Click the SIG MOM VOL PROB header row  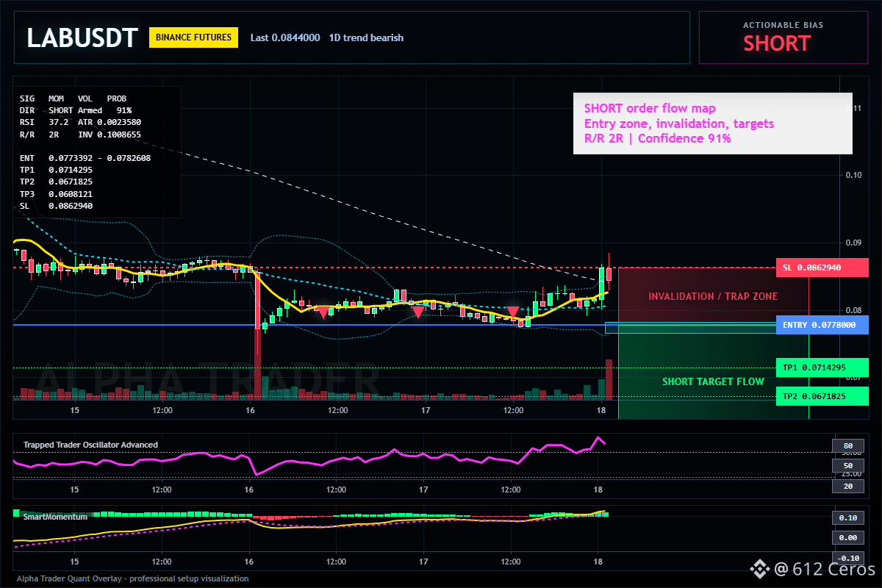(x=73, y=98)
